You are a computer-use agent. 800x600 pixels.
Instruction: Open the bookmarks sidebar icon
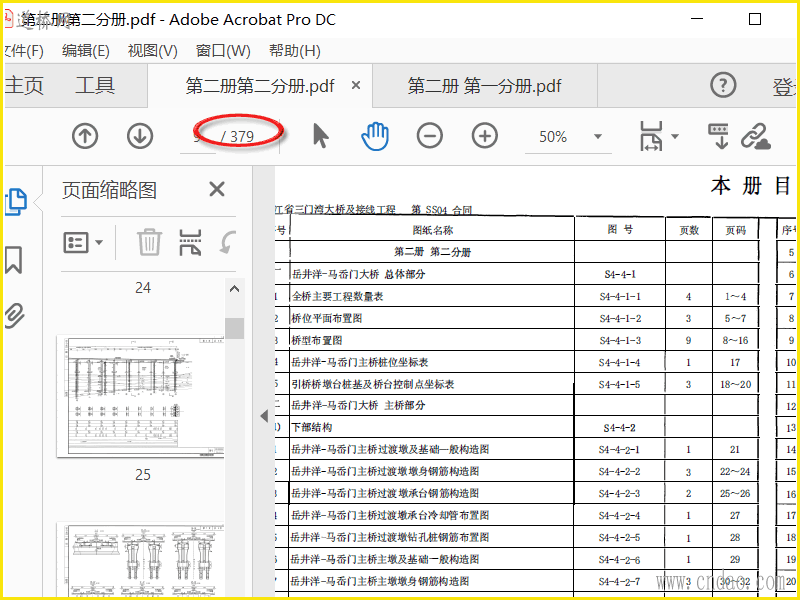click(x=14, y=260)
